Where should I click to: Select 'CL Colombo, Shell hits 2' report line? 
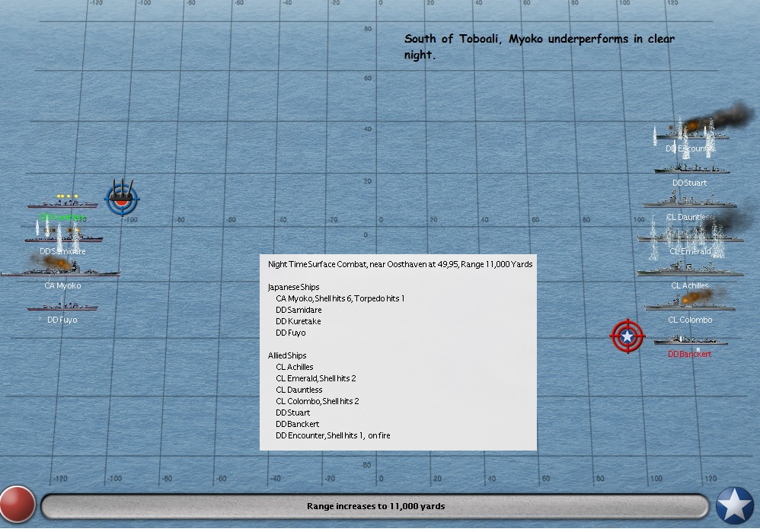[x=318, y=401]
